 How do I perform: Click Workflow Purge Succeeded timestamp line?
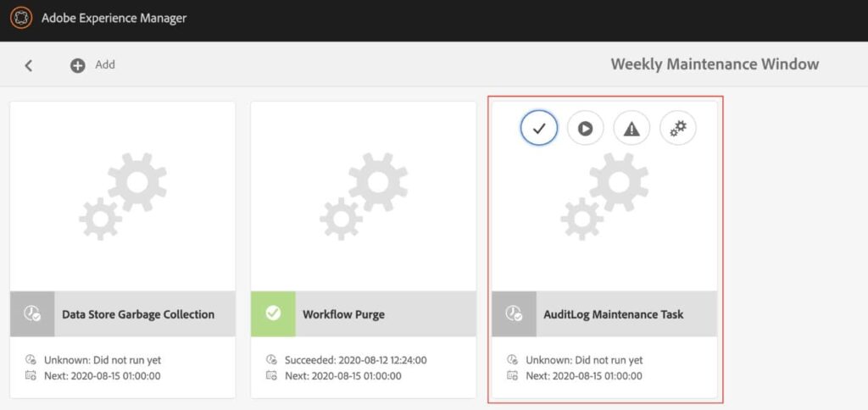pyautogui.click(x=347, y=360)
